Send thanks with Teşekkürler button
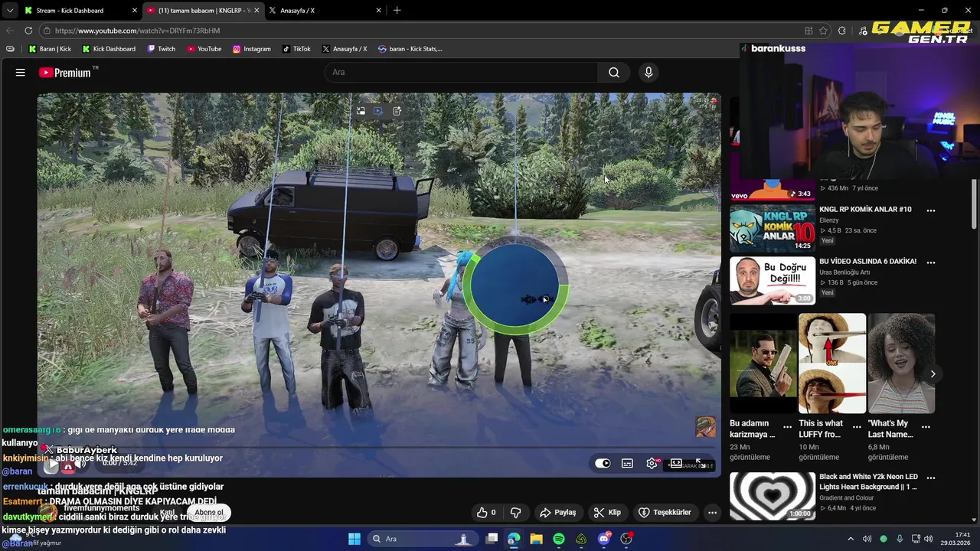The image size is (980, 551). coord(665,513)
